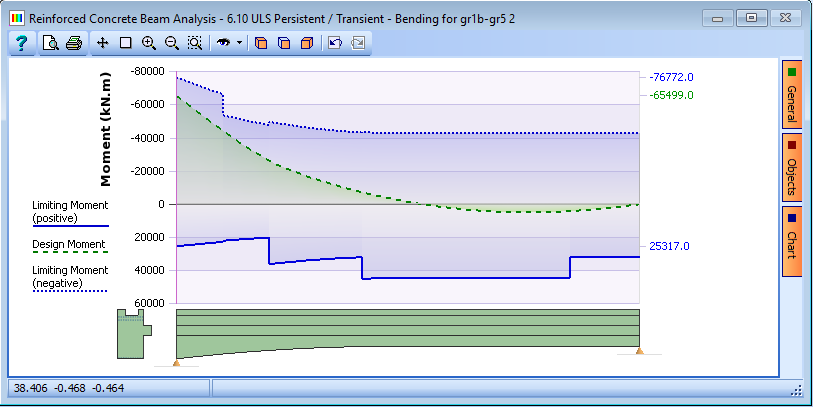
Task: Click the previous view arrow icon
Action: [335, 43]
